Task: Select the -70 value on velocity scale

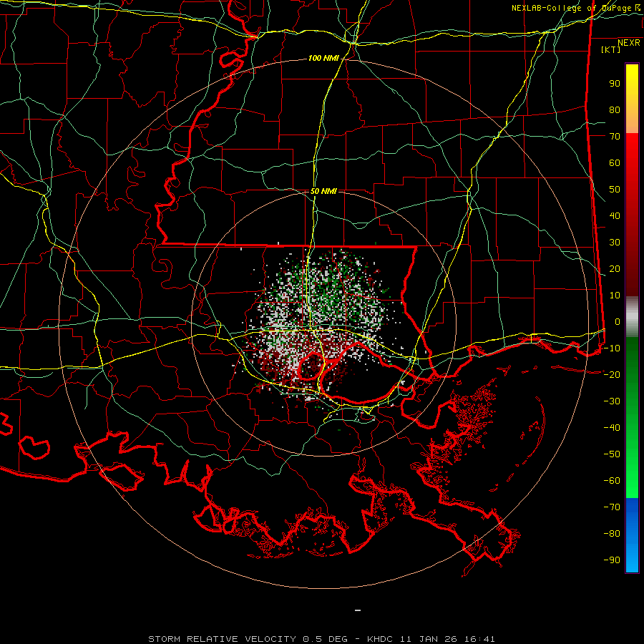Action: pyautogui.click(x=612, y=507)
